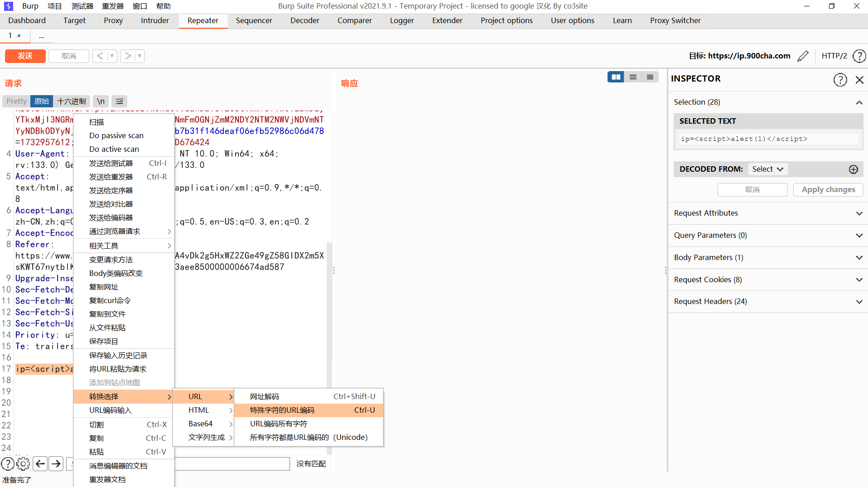Switch to side-by-side split layout

(x=616, y=77)
